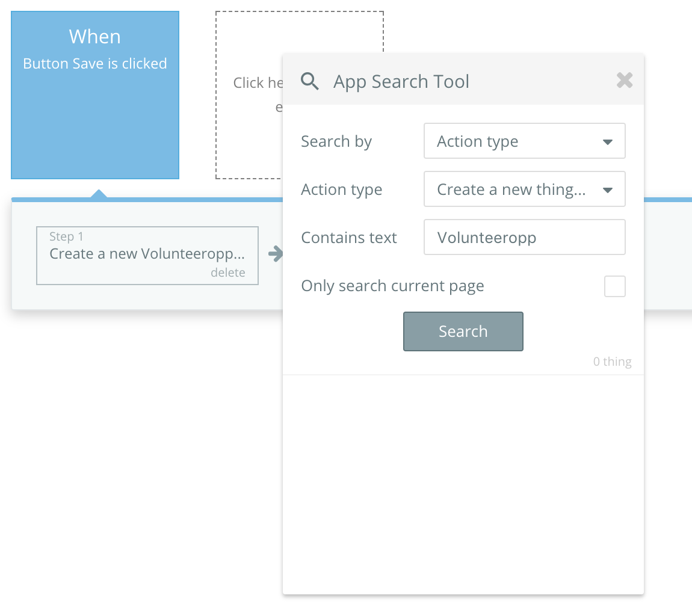Click the delete link in Step 1

[x=227, y=273]
